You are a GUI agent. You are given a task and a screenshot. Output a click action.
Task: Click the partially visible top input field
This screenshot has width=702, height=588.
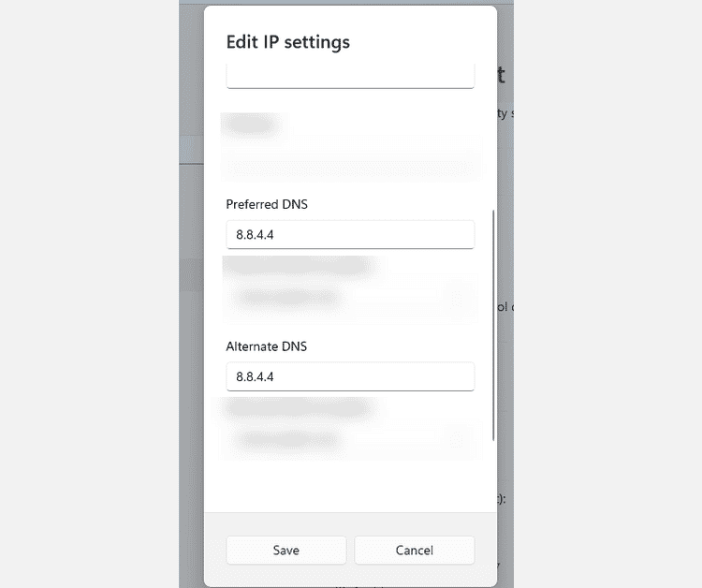click(350, 76)
